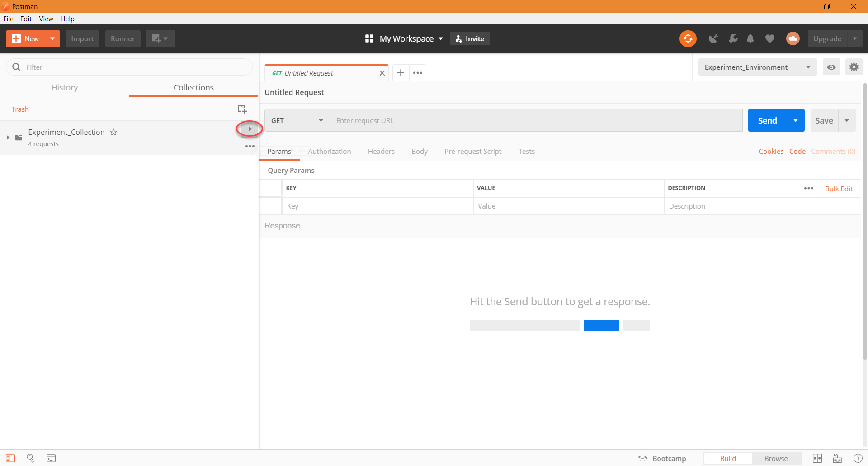Open Manage Environments gear icon
This screenshot has width=868, height=466.
[854, 67]
